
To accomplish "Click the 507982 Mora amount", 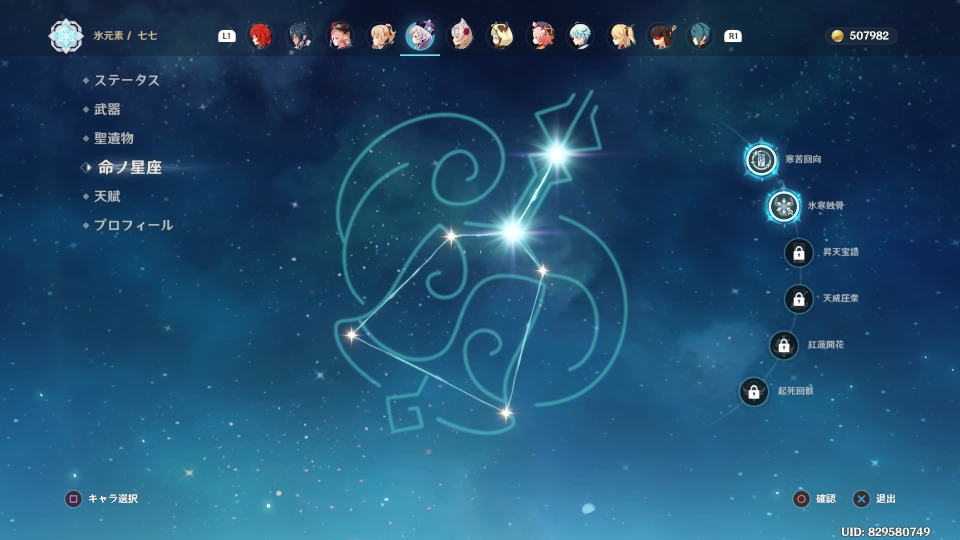I will tap(869, 36).
